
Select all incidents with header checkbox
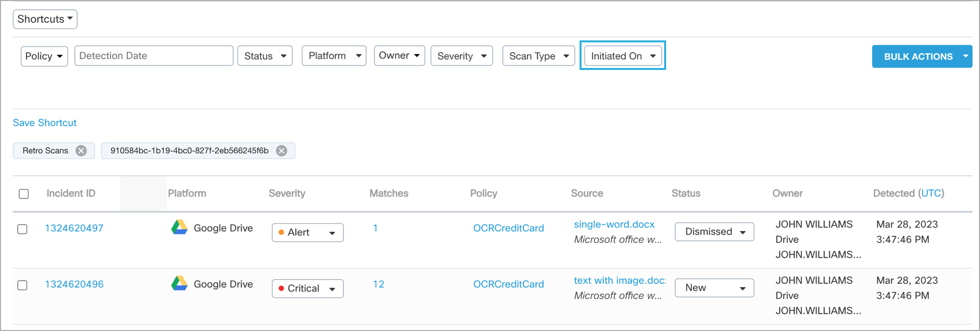coord(24,194)
